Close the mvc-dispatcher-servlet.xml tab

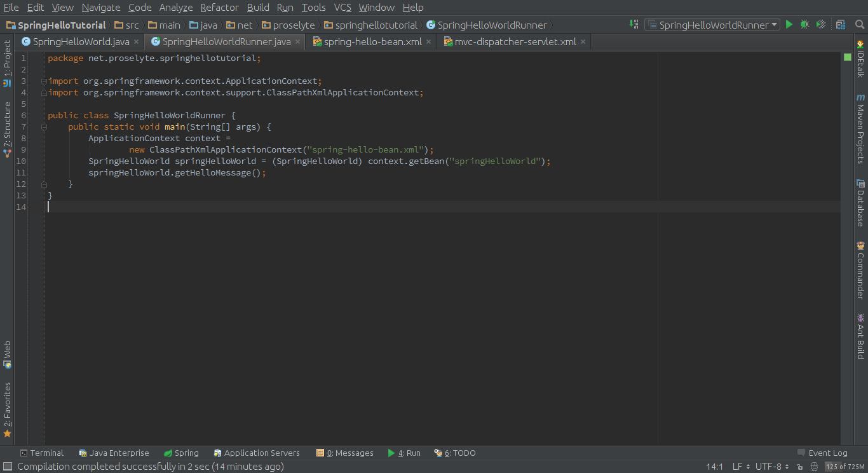pyautogui.click(x=583, y=42)
